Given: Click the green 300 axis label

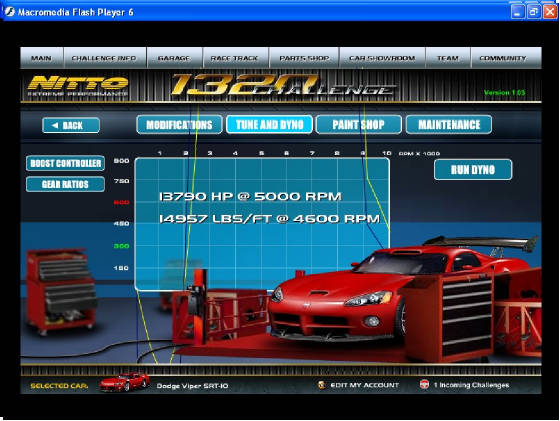Looking at the screenshot, I should [x=121, y=246].
